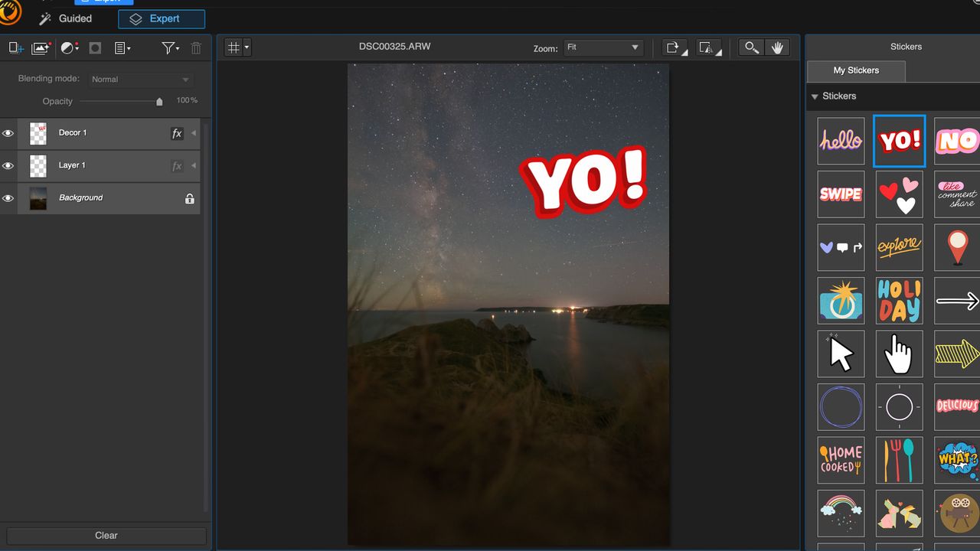
Task: Click the fx icon on Layer 1
Action: (x=177, y=166)
